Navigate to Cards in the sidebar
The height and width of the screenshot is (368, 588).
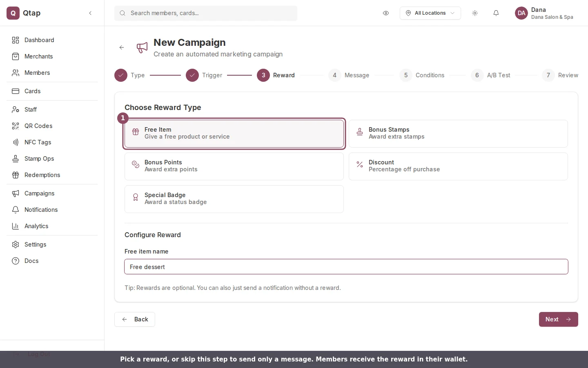coord(52,91)
